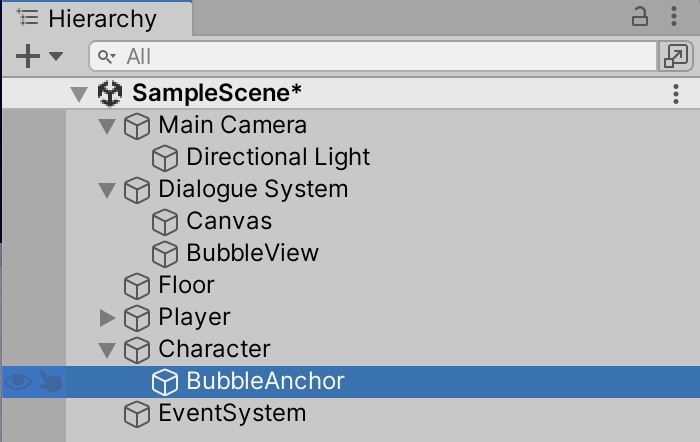Screen dimensions: 700x442
Task: Click the EventSystem cube icon
Action: (137, 414)
